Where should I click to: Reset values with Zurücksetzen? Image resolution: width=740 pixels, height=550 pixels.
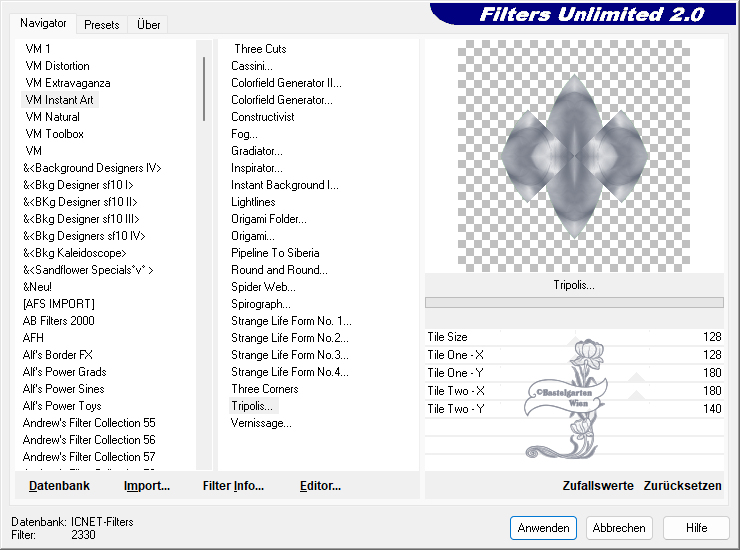coord(682,486)
